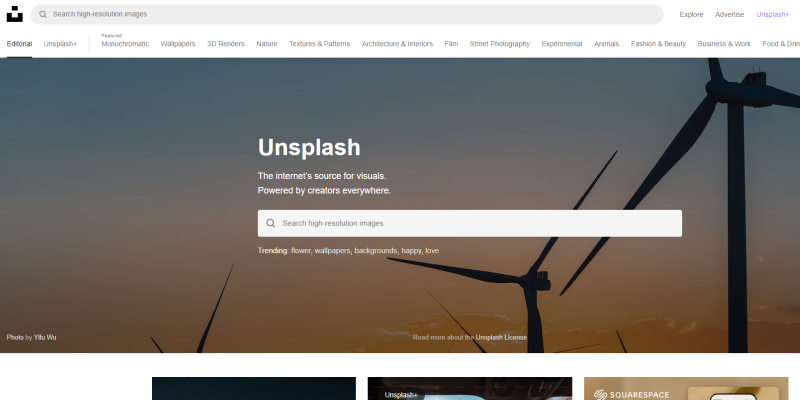Click the Photo link in hero credit

pos(15,337)
